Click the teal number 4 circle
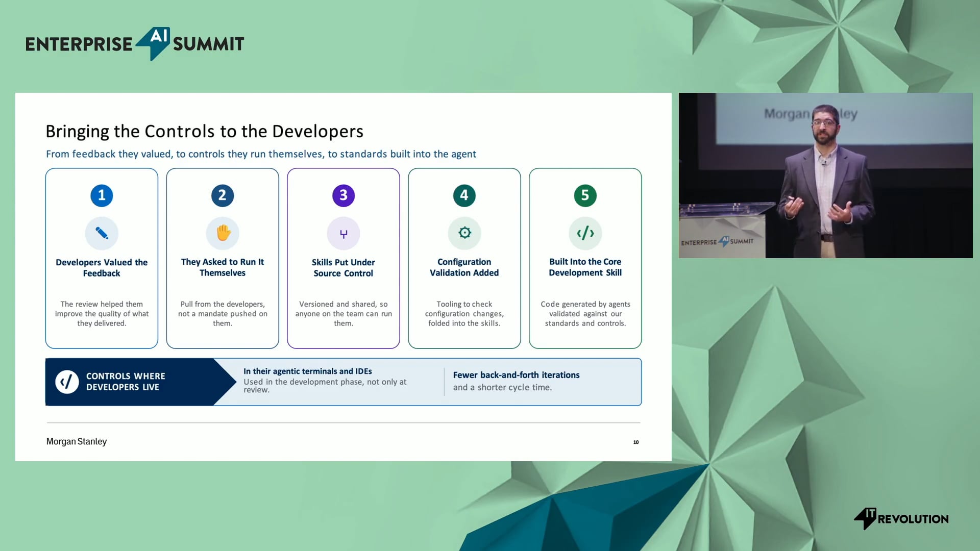The width and height of the screenshot is (980, 551). 464,195
